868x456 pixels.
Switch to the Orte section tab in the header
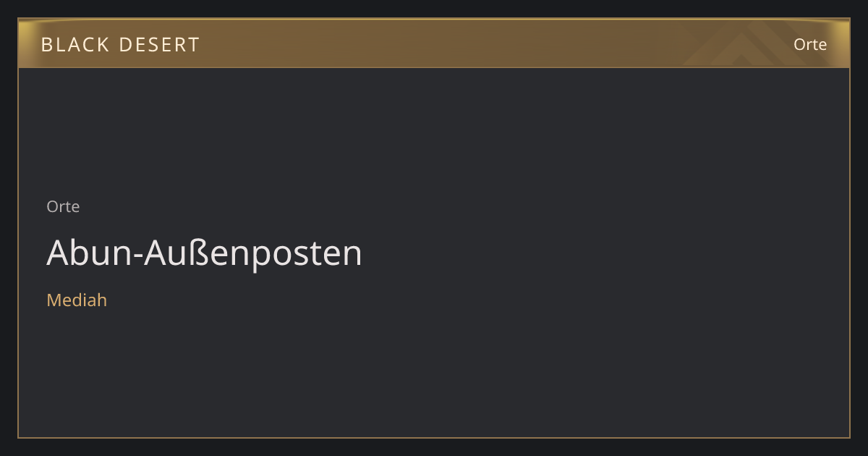[x=810, y=44]
